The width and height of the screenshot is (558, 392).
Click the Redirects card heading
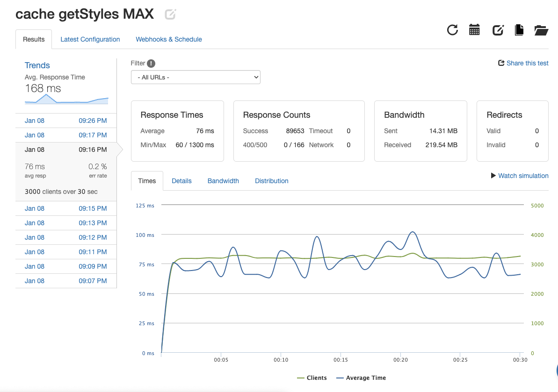504,115
